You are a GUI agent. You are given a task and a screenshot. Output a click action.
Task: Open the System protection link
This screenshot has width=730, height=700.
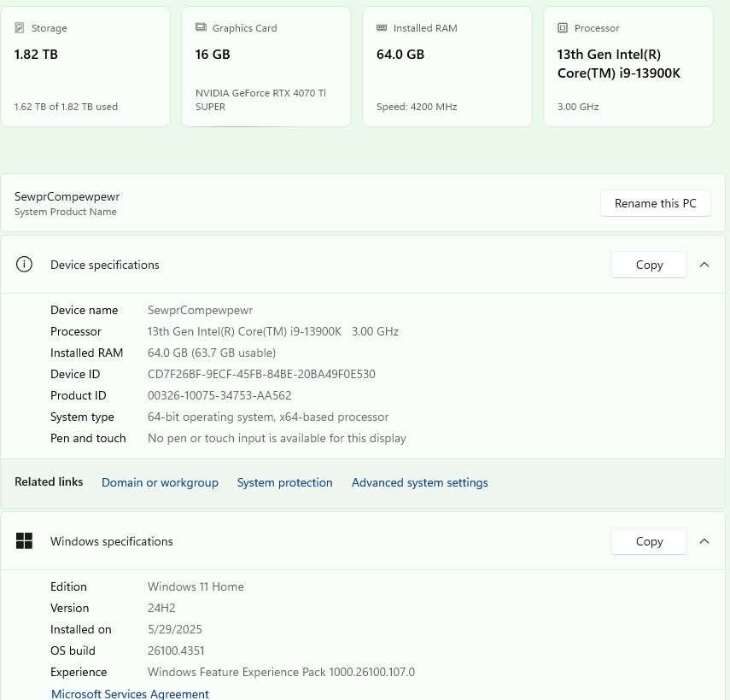point(285,482)
